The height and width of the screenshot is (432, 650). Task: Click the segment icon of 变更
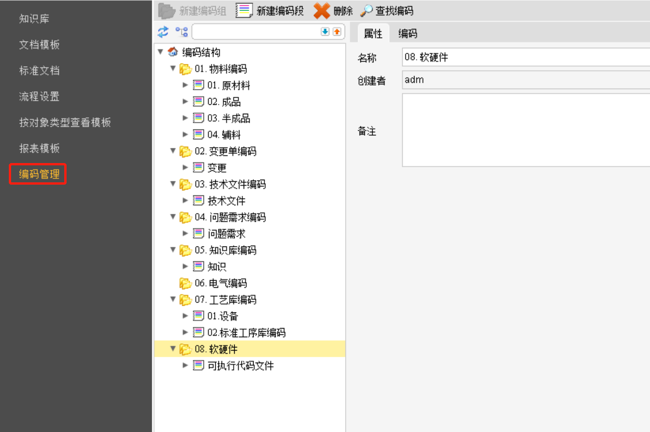pyautogui.click(x=199, y=167)
